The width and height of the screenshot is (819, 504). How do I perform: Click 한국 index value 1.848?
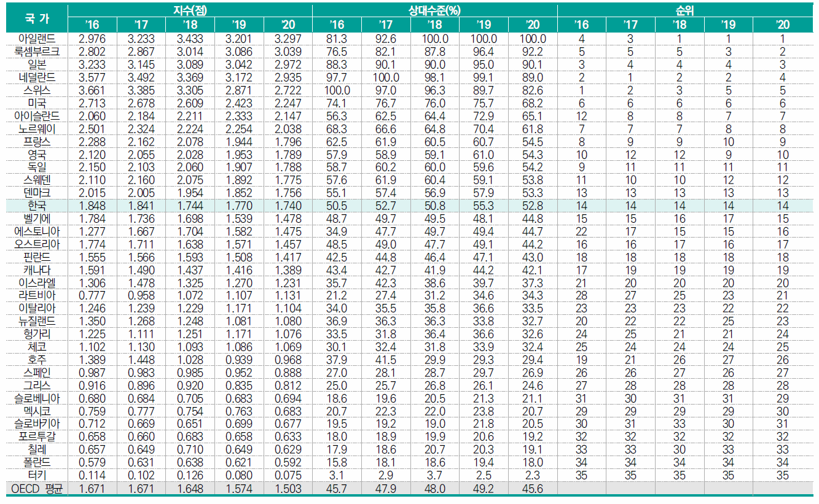coord(92,205)
